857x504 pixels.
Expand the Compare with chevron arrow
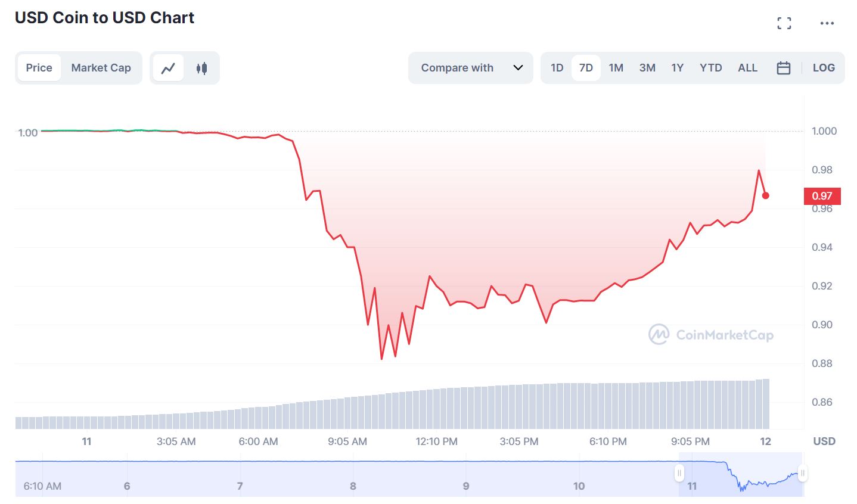click(518, 68)
